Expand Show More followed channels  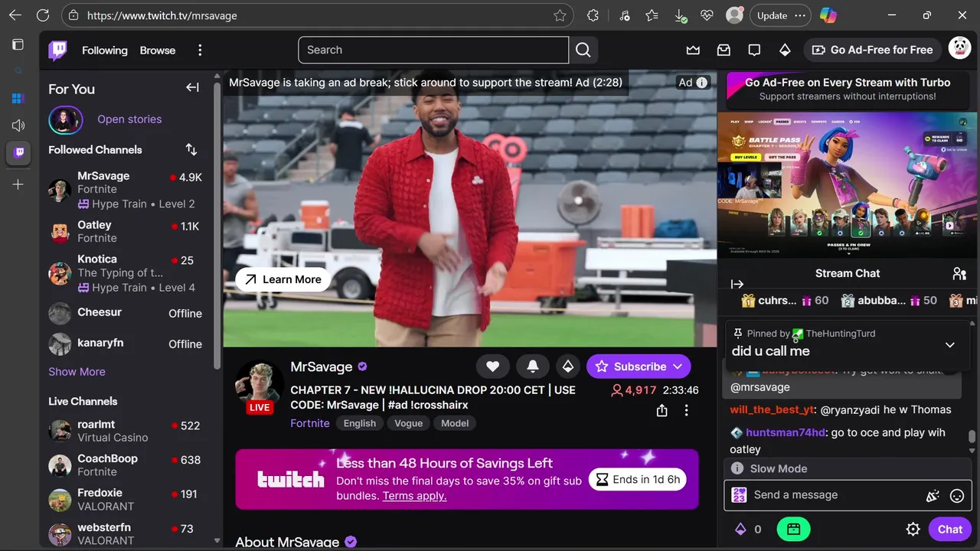(77, 372)
